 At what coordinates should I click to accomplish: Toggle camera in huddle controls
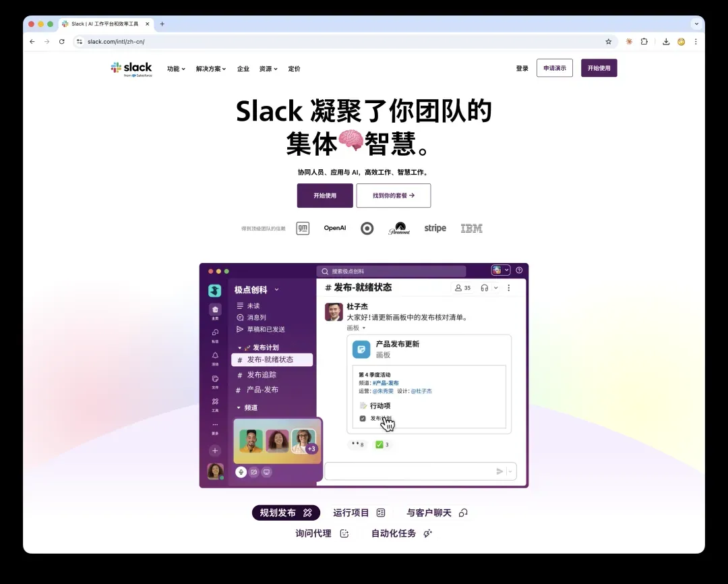(x=254, y=472)
